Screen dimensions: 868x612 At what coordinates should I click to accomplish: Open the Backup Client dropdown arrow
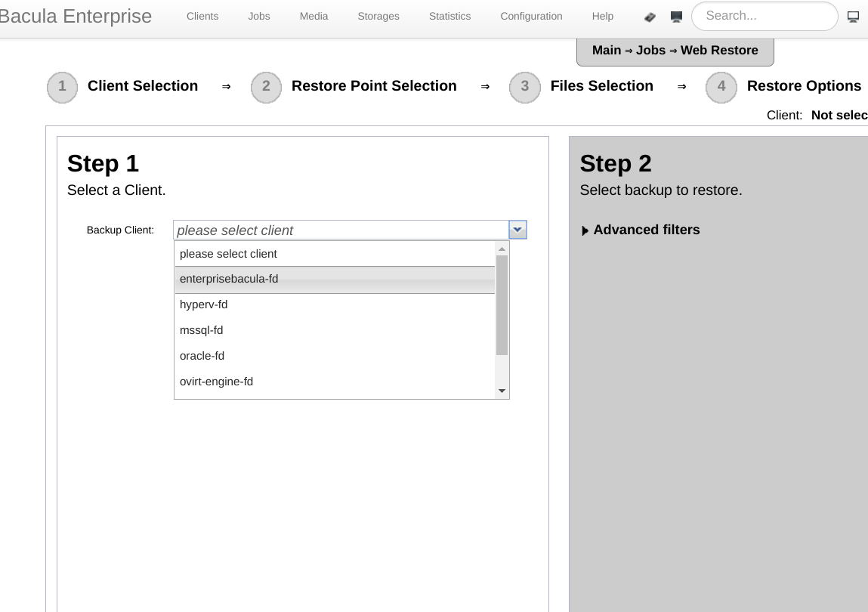click(517, 230)
